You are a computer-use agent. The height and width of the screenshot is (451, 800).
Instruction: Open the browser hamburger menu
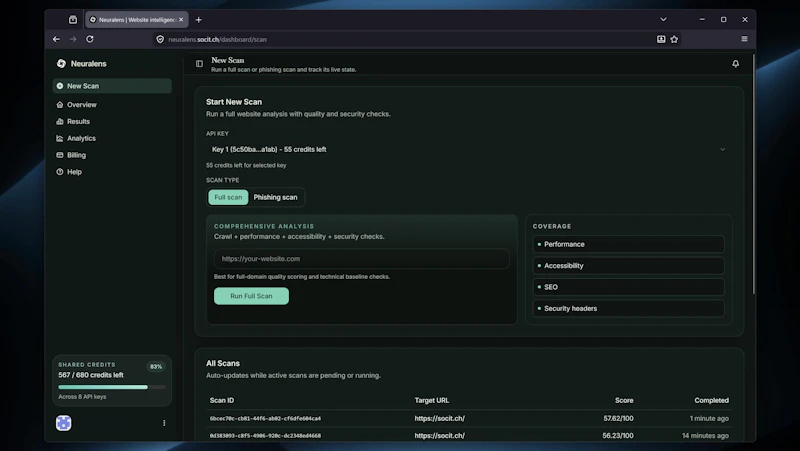[744, 39]
